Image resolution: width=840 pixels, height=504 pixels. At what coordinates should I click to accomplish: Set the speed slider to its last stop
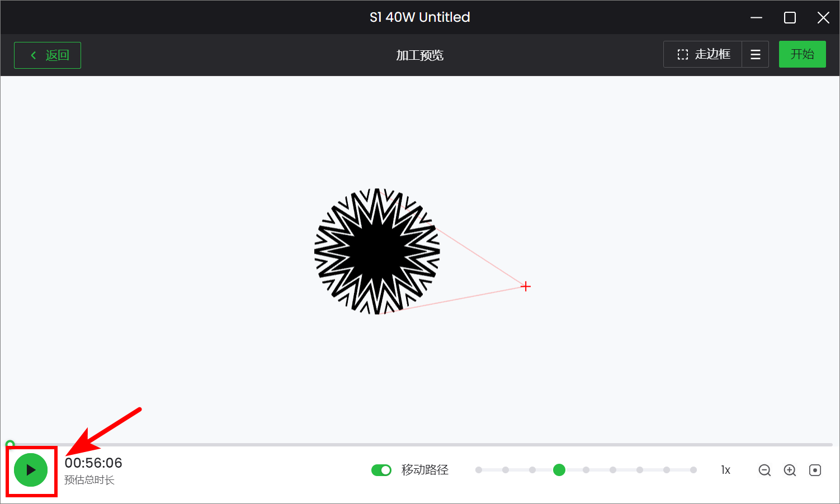[693, 470]
